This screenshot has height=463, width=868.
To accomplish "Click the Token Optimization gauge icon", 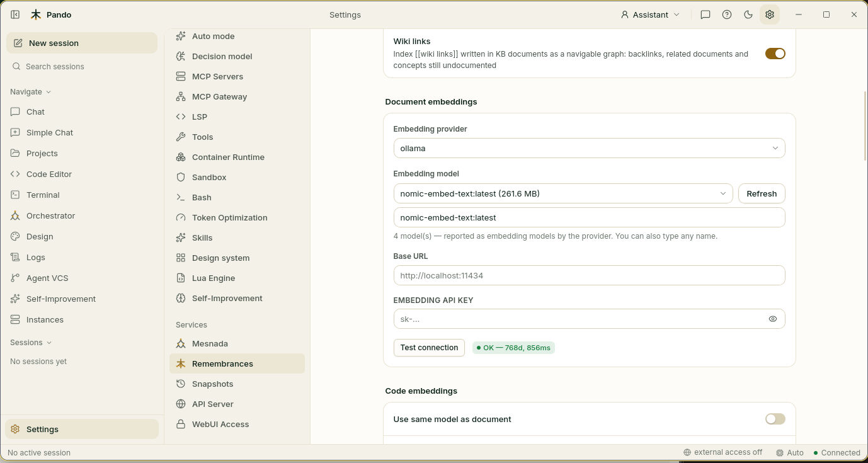I will click(x=181, y=217).
